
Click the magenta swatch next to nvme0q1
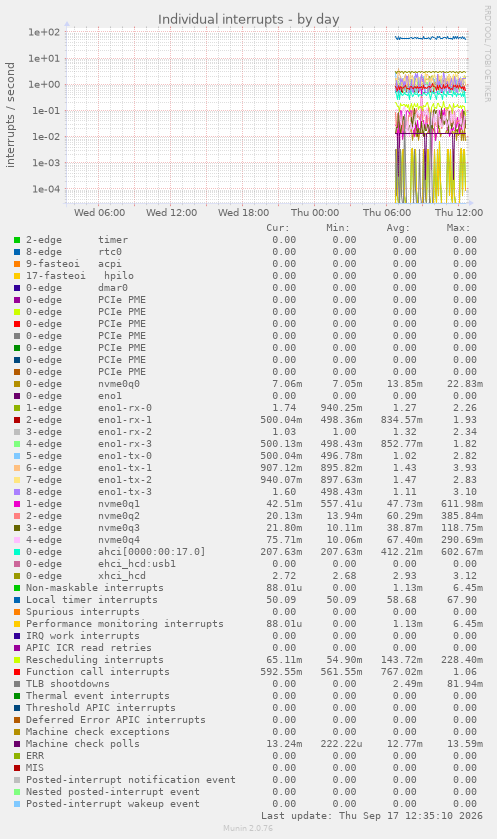pyautogui.click(x=17, y=504)
